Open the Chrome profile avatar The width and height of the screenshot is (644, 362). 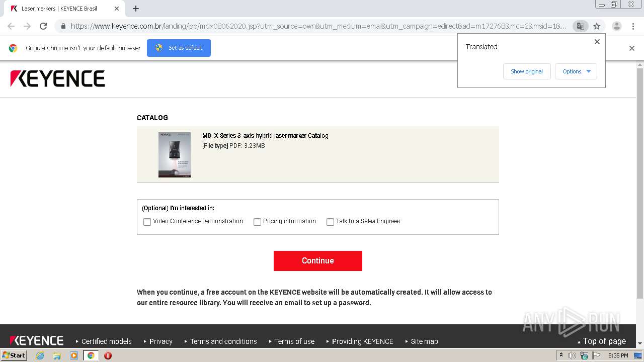(x=617, y=26)
